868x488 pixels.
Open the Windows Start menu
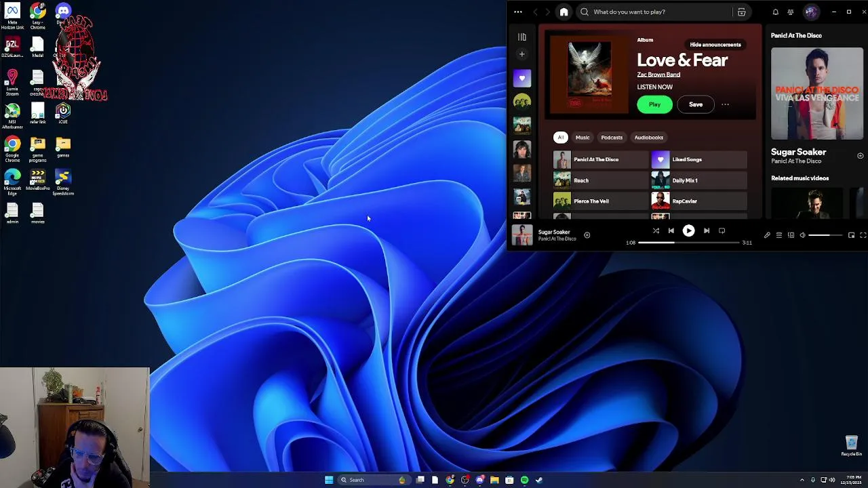(329, 480)
